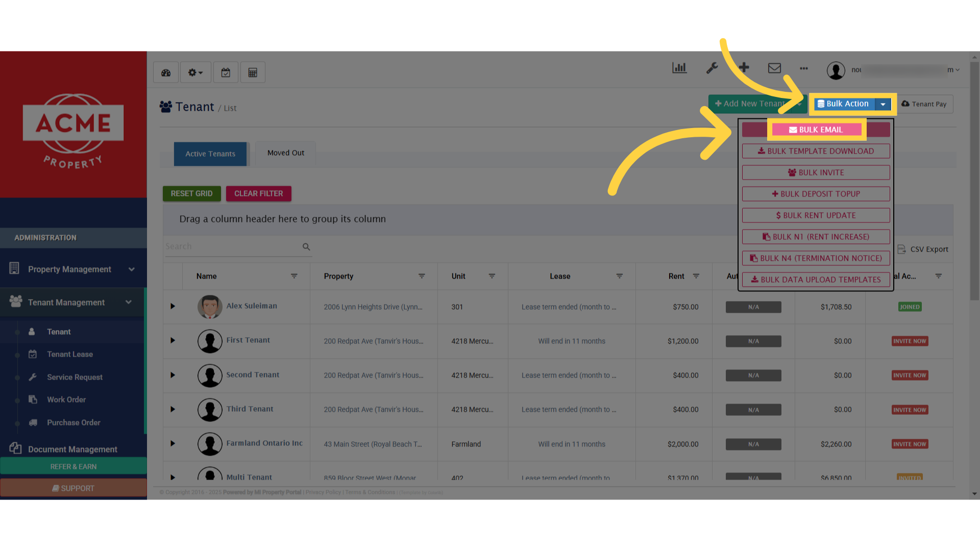
Task: Expand the row for Alex Suleiman
Action: pos(172,307)
